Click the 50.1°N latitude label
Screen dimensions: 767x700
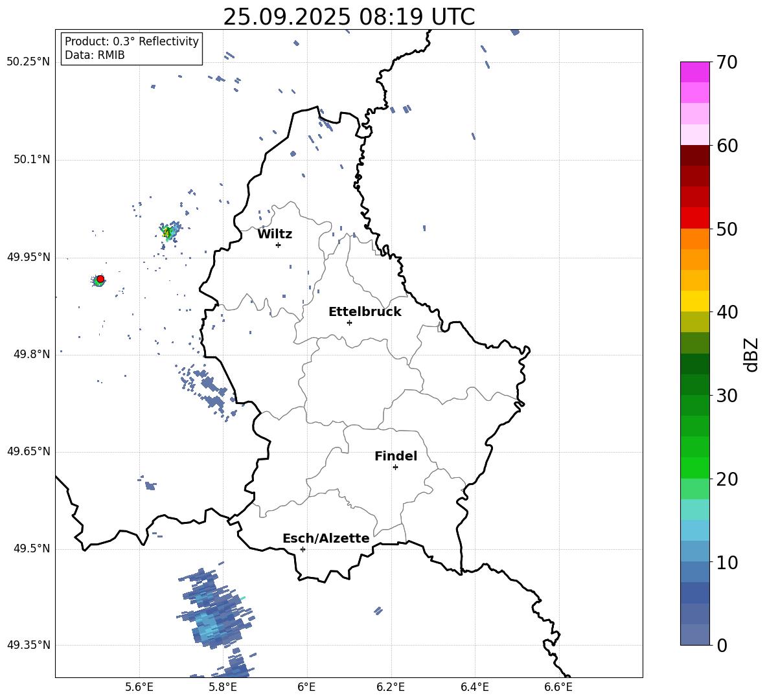(32, 160)
